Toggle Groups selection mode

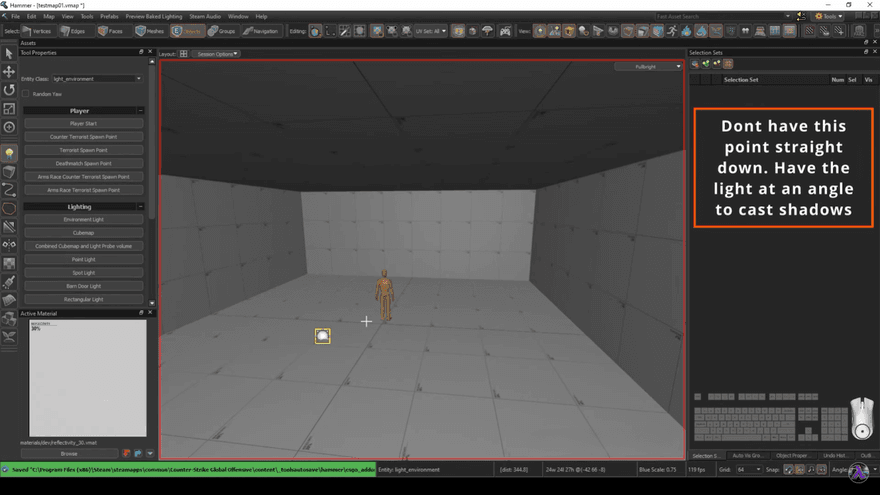click(x=222, y=31)
